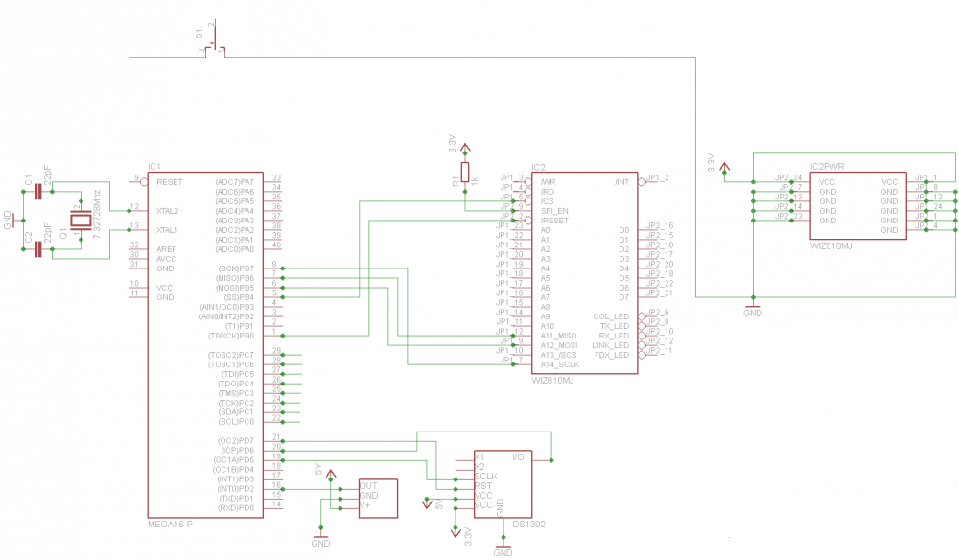This screenshot has width=959, height=560.
Task: Select the XTAL1 pin label
Action: (x=167, y=230)
